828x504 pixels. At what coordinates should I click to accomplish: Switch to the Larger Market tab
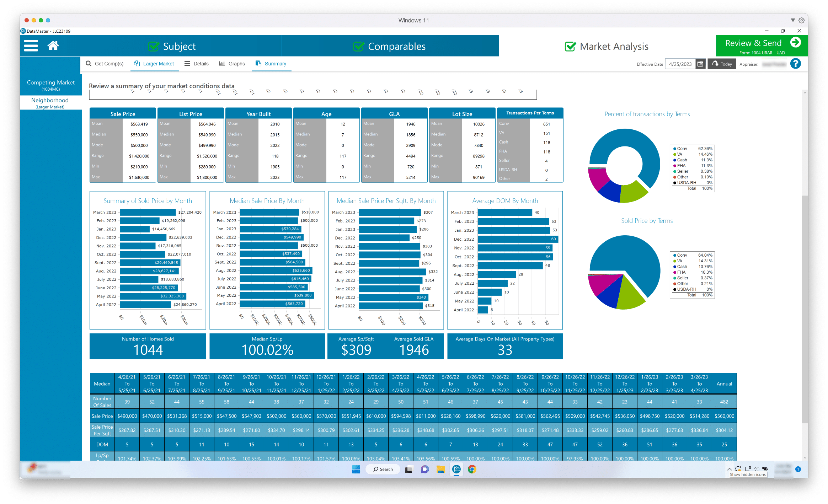coord(154,64)
